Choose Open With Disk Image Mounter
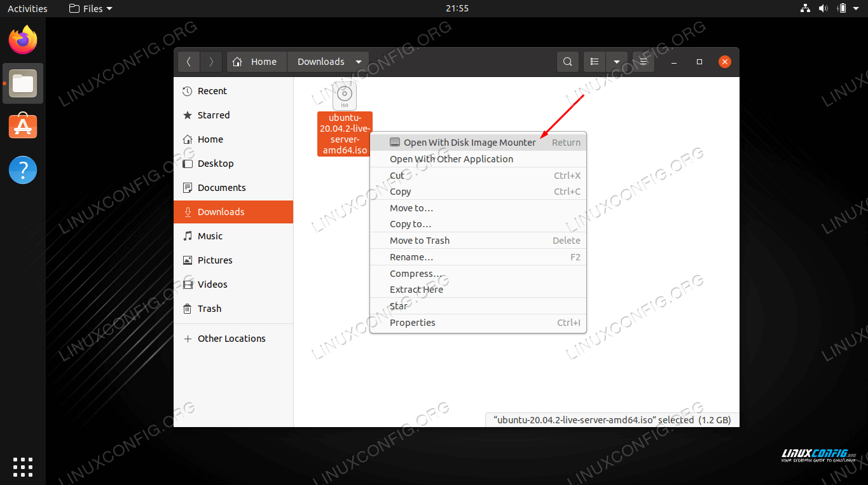This screenshot has width=868, height=485. coord(478,143)
